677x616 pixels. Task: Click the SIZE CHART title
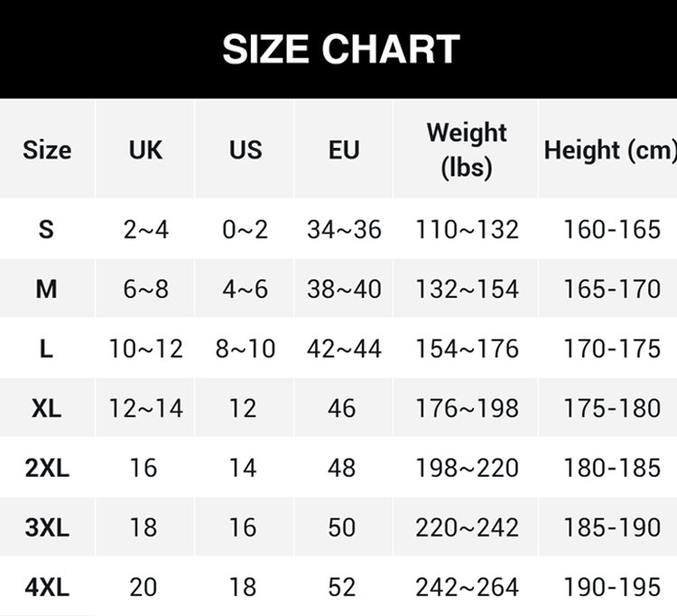(340, 49)
